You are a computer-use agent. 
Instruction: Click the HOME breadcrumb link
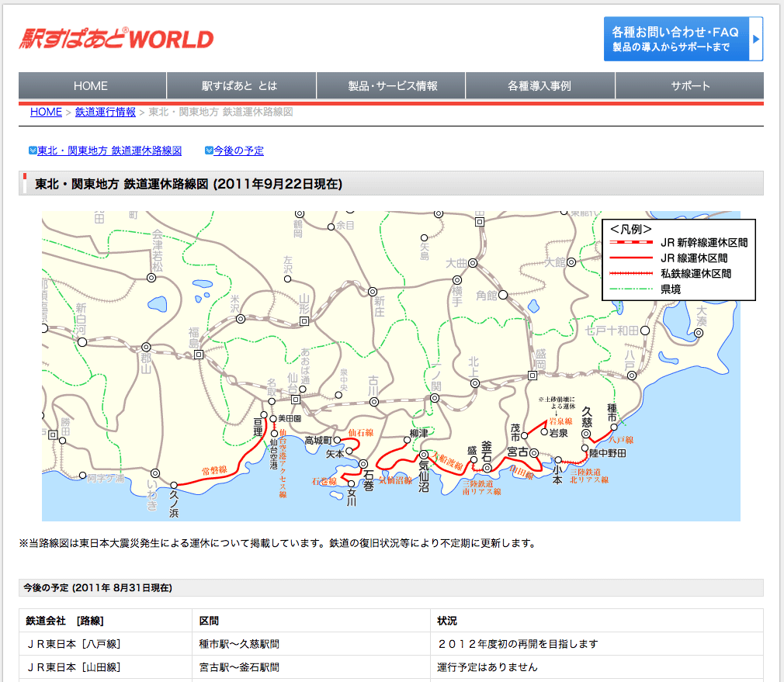coord(46,112)
